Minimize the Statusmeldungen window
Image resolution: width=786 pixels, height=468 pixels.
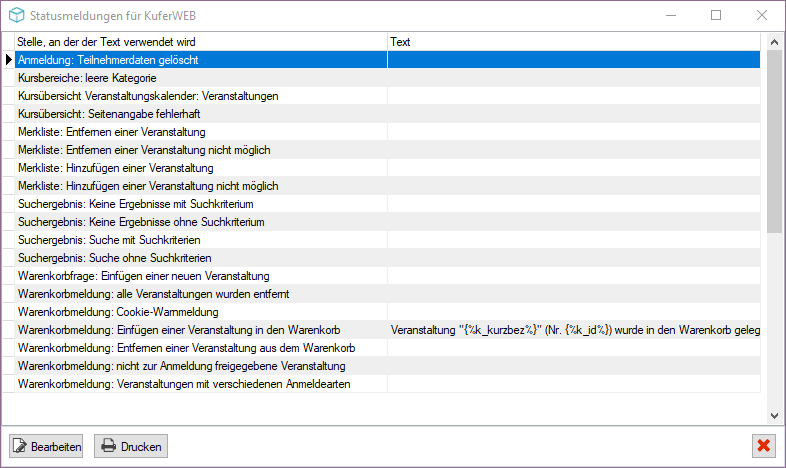coord(671,15)
